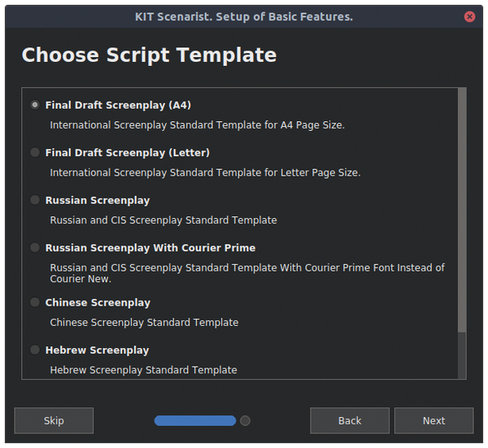Click the blue wizard progress indicator
Image resolution: width=488 pixels, height=448 pixels.
tap(195, 420)
